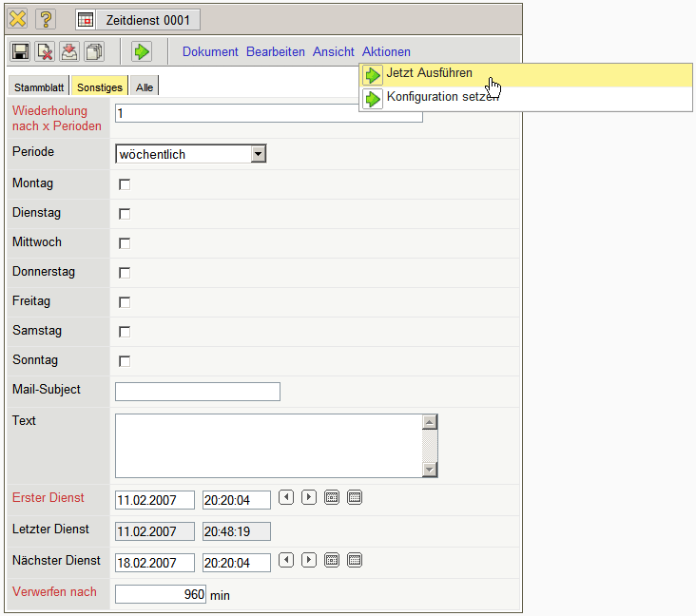Viewport: 696px width, 616px height.
Task: Open help via the question mark icon
Action: (x=46, y=19)
